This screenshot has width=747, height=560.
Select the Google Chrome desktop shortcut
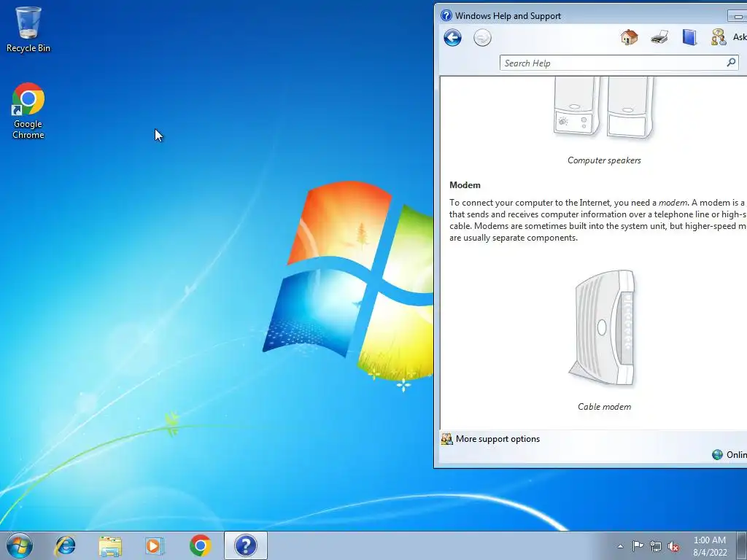[28, 111]
